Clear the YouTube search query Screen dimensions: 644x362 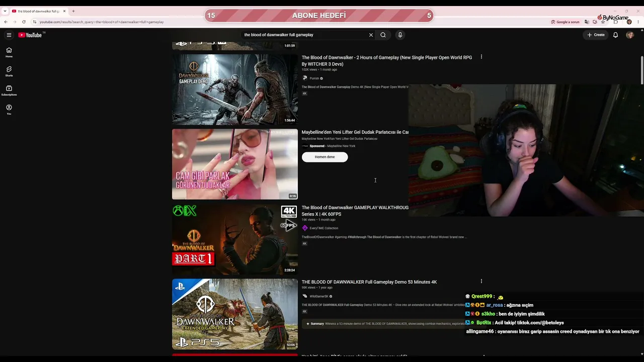pos(371,35)
